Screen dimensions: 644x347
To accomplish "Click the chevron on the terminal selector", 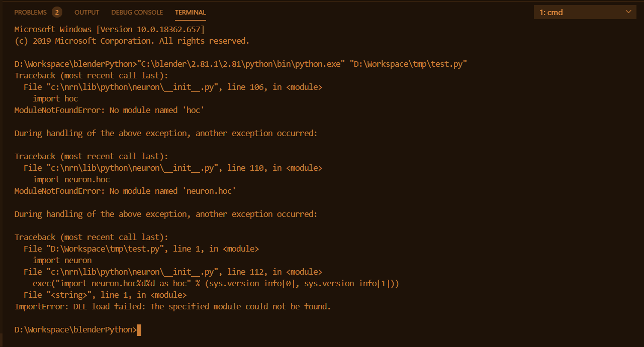I will point(627,11).
